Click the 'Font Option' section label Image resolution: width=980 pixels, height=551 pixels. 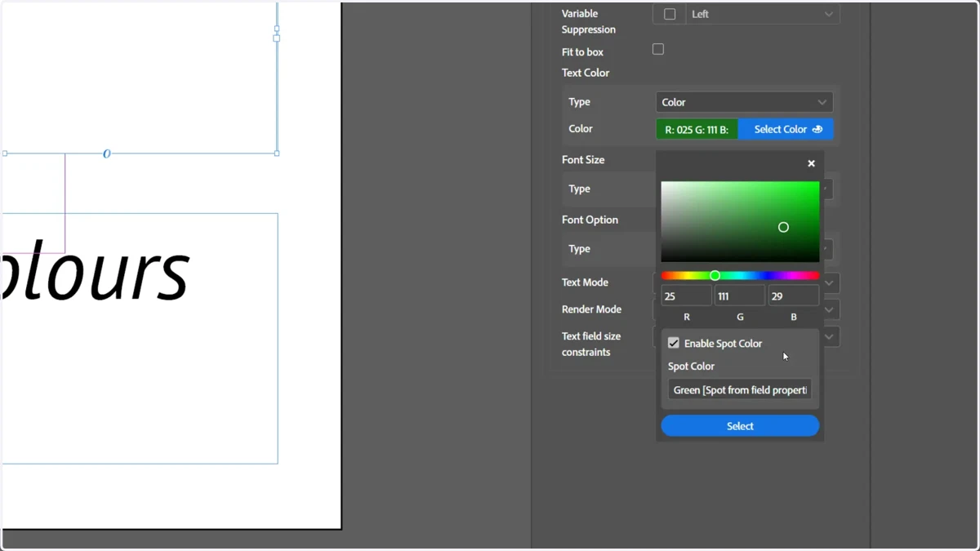[590, 220]
